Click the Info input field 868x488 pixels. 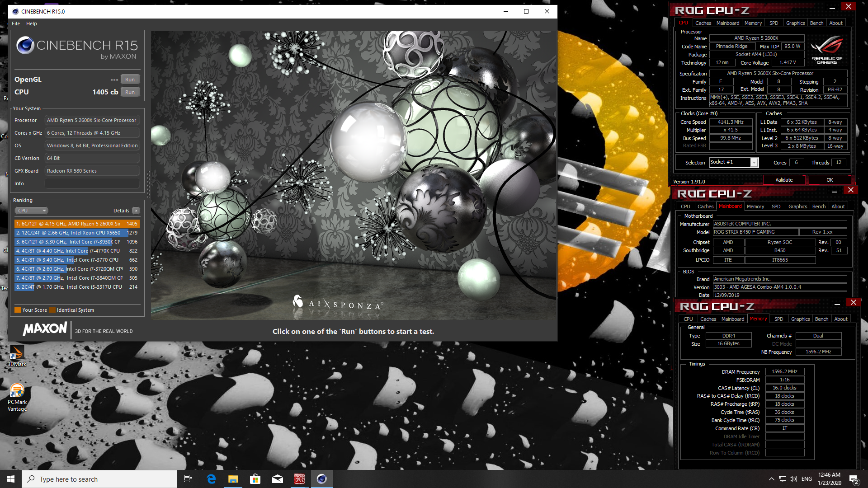pyautogui.click(x=92, y=183)
